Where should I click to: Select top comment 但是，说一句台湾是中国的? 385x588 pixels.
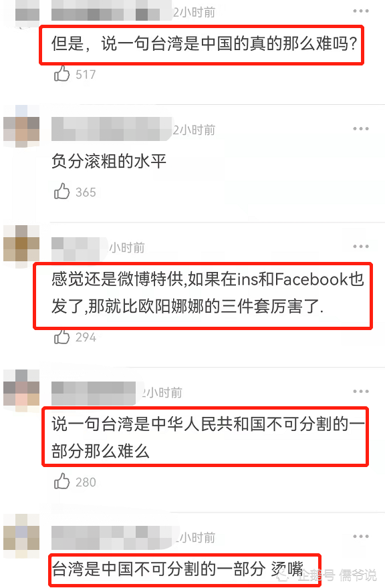coord(205,44)
